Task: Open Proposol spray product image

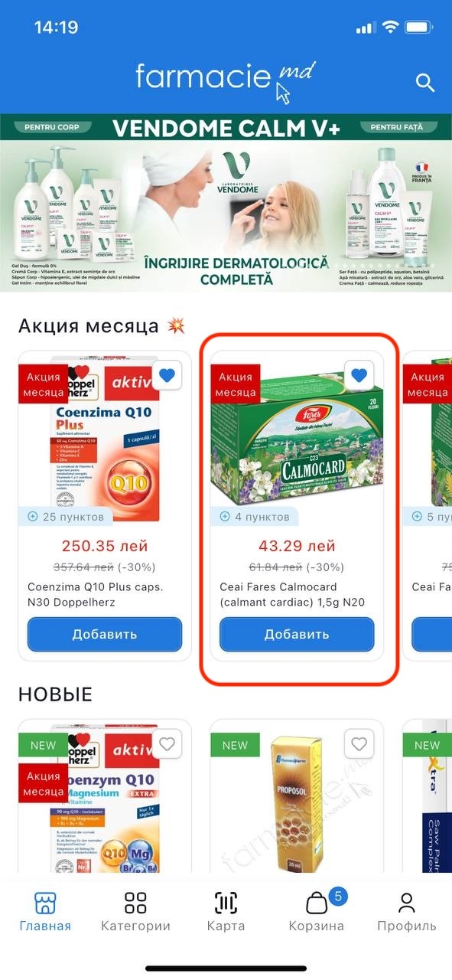Action: click(297, 796)
